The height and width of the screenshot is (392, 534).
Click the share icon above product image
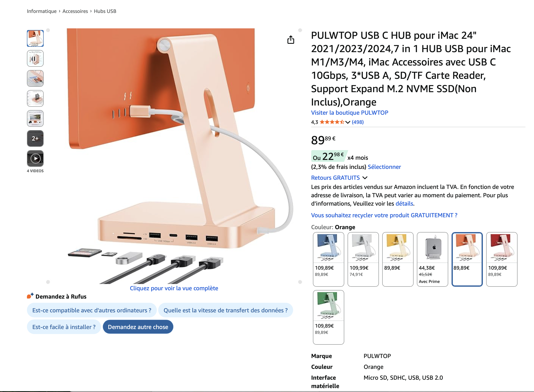(x=291, y=40)
